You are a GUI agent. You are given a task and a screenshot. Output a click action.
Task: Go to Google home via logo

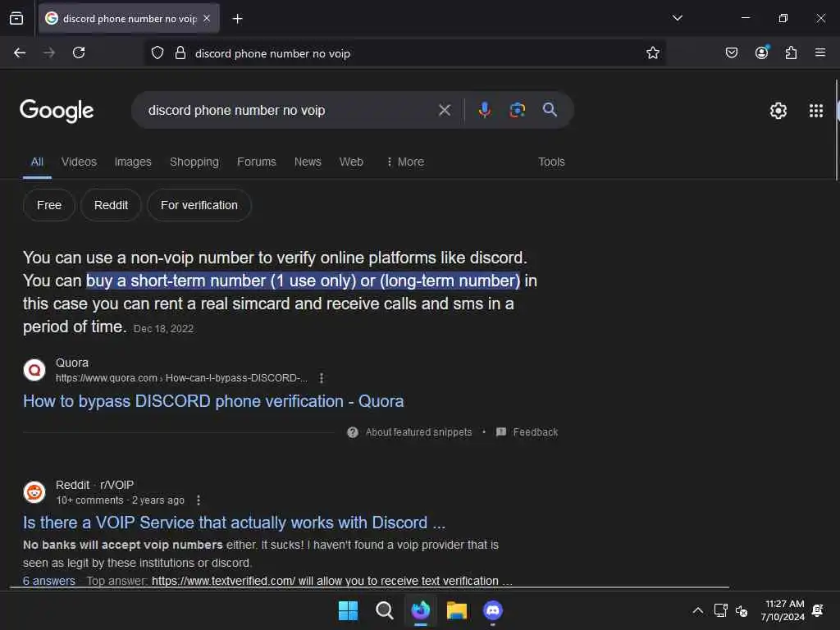pyautogui.click(x=57, y=111)
